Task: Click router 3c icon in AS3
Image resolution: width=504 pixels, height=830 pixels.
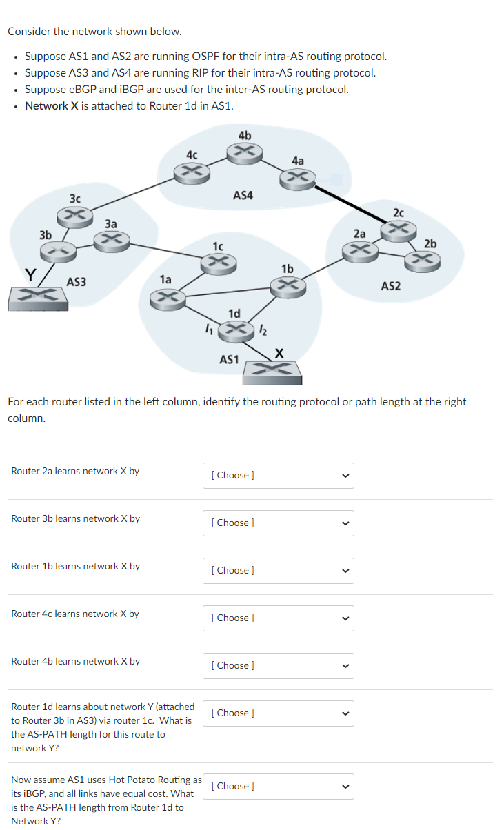Action: [x=76, y=215]
